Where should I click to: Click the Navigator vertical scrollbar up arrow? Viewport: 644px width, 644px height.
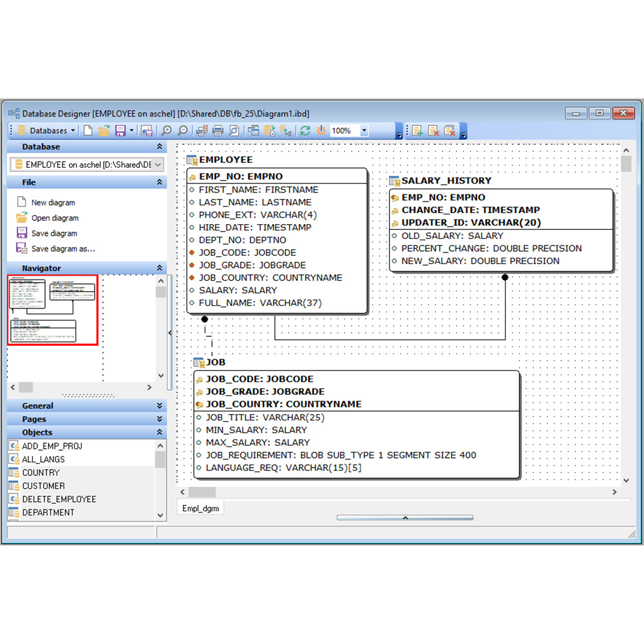pos(161,281)
